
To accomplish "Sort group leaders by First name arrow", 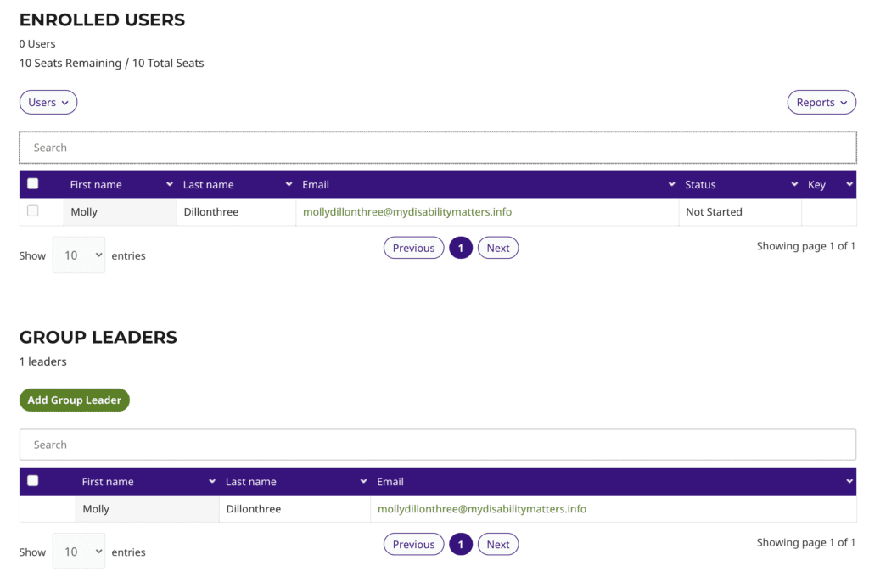I will [211, 482].
